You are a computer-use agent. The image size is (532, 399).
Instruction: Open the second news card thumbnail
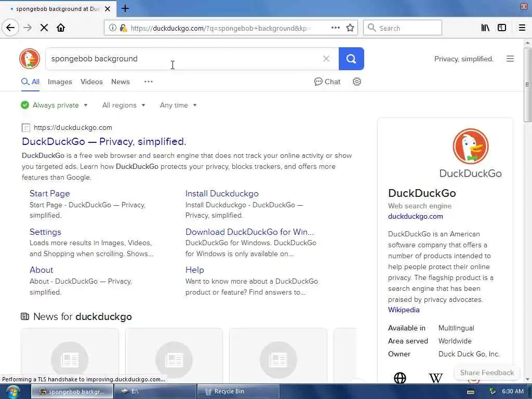point(174,355)
